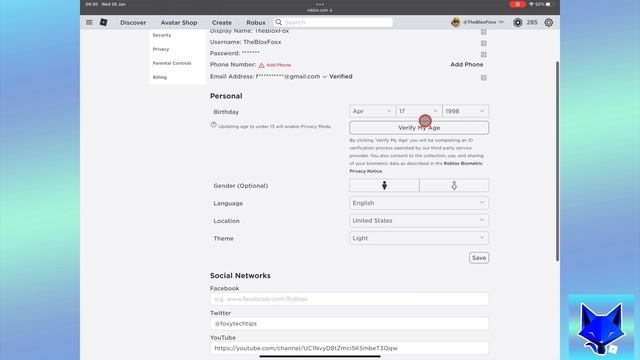The height and width of the screenshot is (360, 640).
Task: Open the hamburger navigation menu
Action: (89, 22)
